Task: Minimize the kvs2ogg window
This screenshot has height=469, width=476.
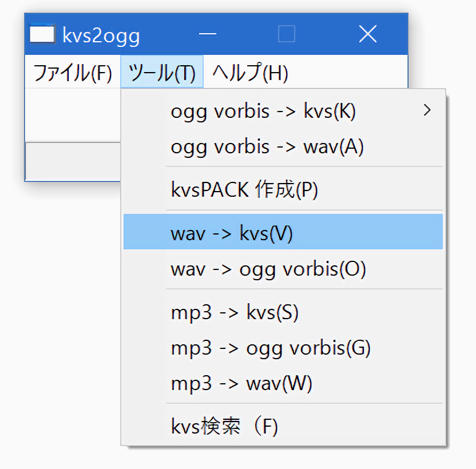Action: (207, 35)
